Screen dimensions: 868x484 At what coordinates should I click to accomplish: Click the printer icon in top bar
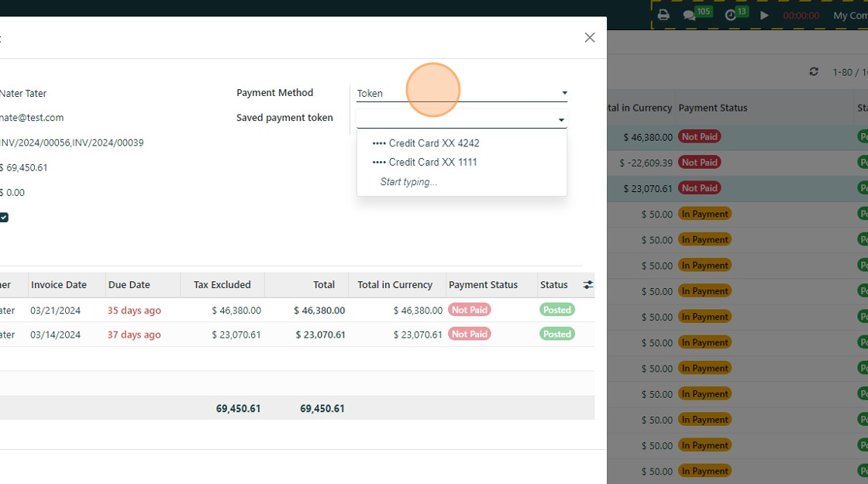click(663, 15)
